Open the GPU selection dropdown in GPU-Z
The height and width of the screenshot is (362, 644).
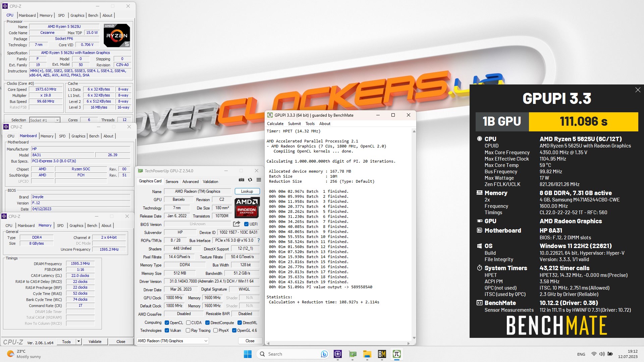173,341
